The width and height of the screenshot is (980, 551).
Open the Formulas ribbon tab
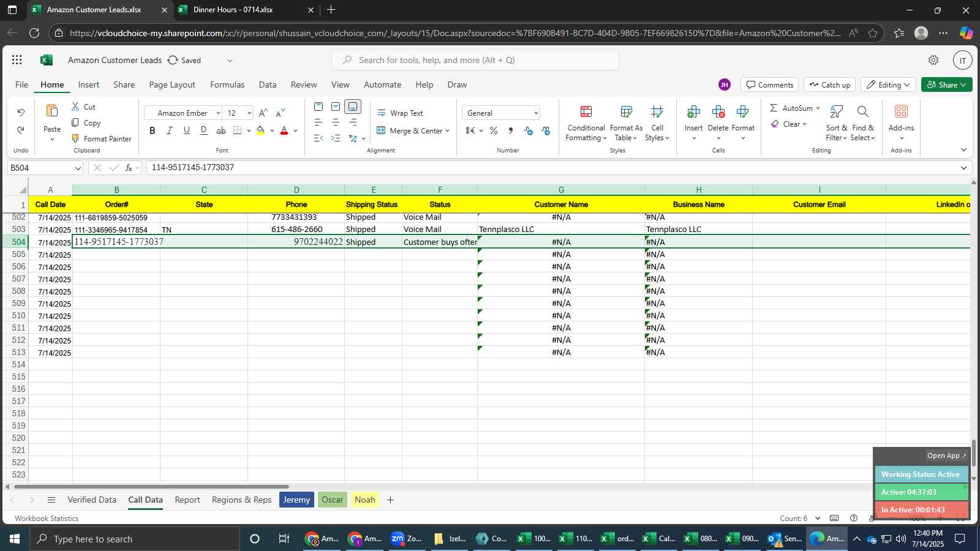[227, 84]
